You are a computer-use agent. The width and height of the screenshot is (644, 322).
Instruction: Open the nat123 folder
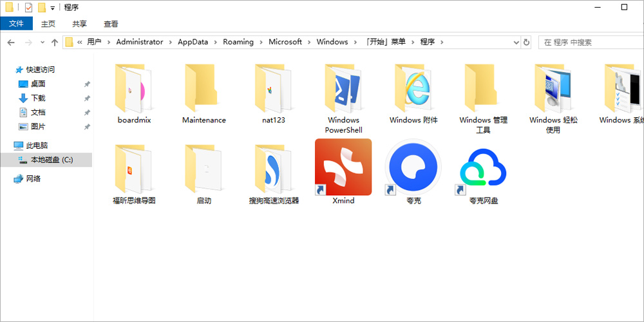(x=274, y=93)
